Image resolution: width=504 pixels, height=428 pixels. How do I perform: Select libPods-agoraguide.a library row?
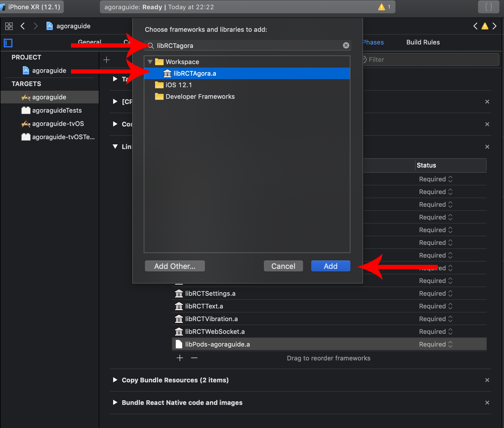[329, 344]
